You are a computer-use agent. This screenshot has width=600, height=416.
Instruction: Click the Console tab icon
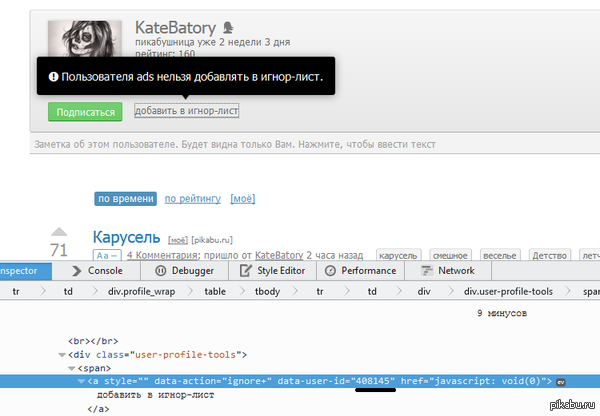[77, 270]
